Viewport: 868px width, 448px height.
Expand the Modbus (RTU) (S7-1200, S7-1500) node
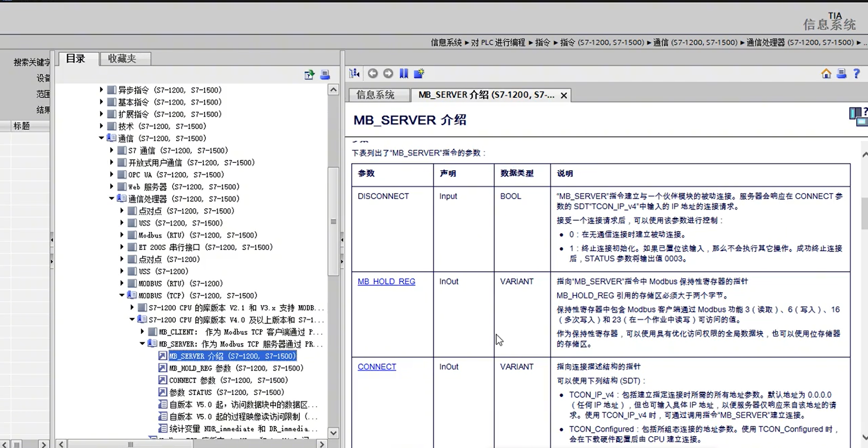[122, 235]
